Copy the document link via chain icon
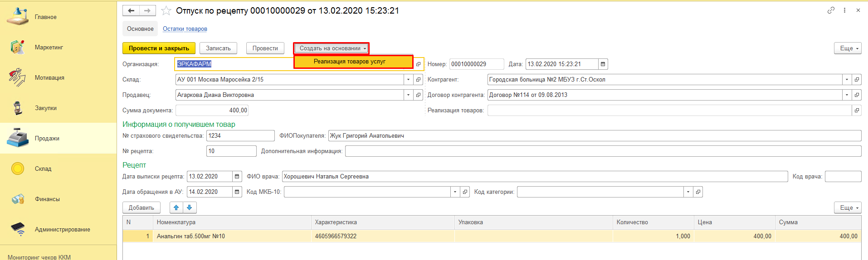The width and height of the screenshot is (868, 260). coord(831,10)
